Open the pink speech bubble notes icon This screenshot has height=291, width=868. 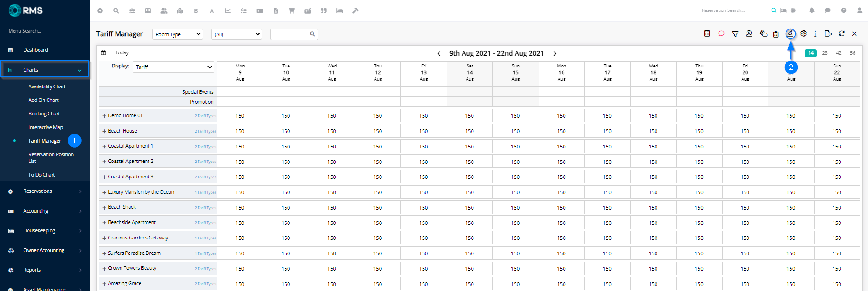[721, 34]
